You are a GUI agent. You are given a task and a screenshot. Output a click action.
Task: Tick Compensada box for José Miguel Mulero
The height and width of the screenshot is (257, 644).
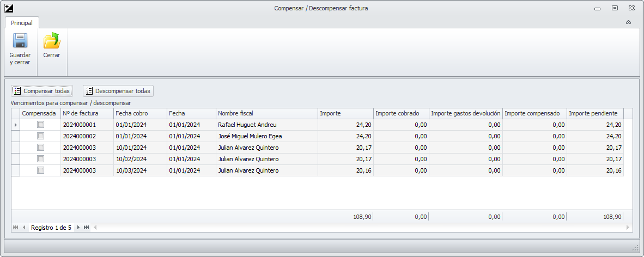pos(40,136)
